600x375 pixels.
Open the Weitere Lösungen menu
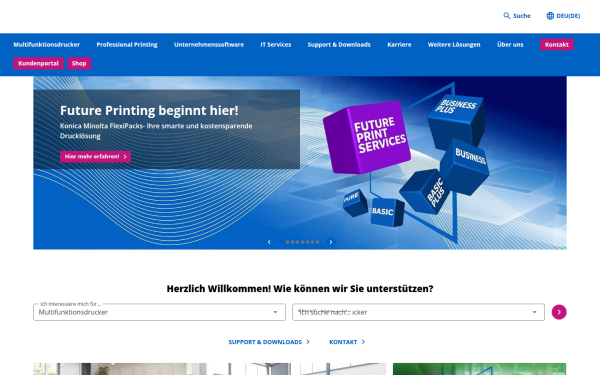pyautogui.click(x=454, y=44)
